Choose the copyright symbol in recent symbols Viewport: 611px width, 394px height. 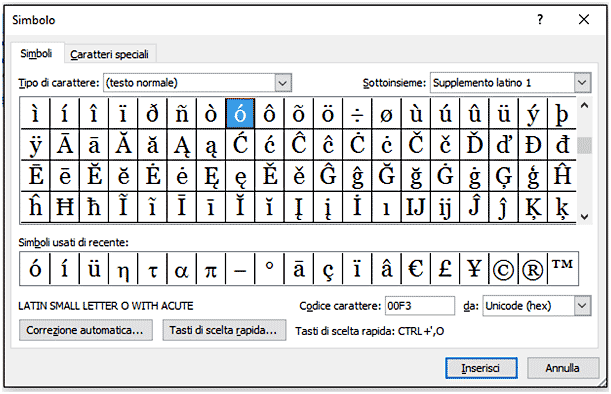[503, 269]
